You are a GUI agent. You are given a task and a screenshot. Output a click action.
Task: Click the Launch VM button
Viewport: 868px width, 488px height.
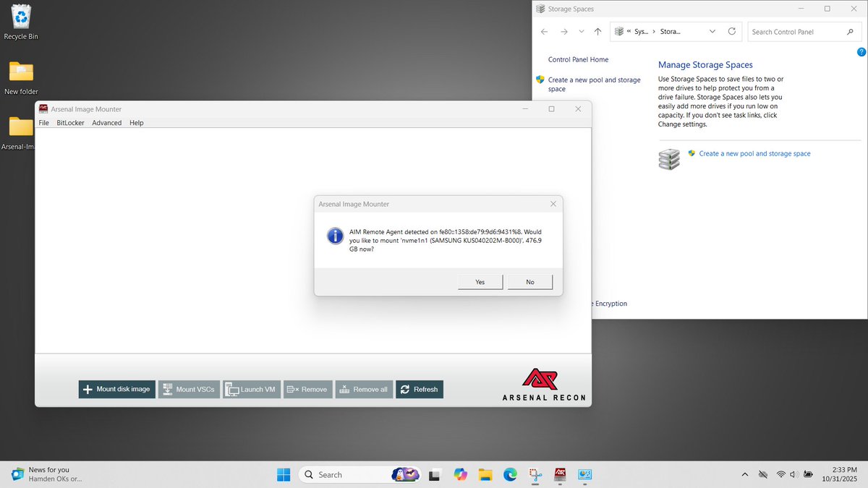click(x=251, y=389)
